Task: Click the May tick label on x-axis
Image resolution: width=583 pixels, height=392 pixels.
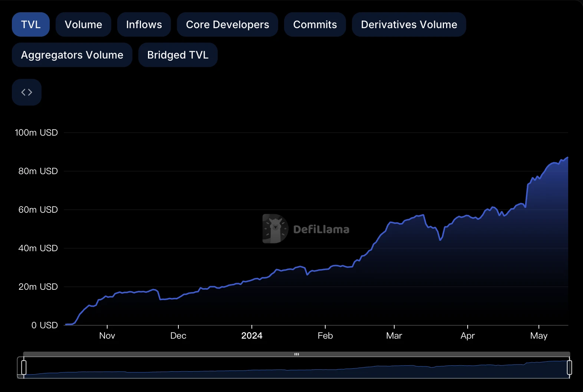Action: [538, 336]
